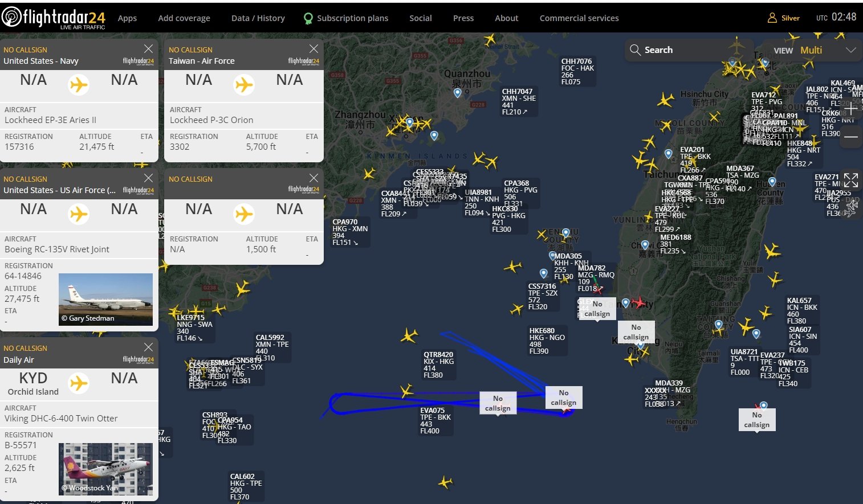Select the No callsign label below MDA782
Screen dimensions: 863x504
tap(597, 309)
